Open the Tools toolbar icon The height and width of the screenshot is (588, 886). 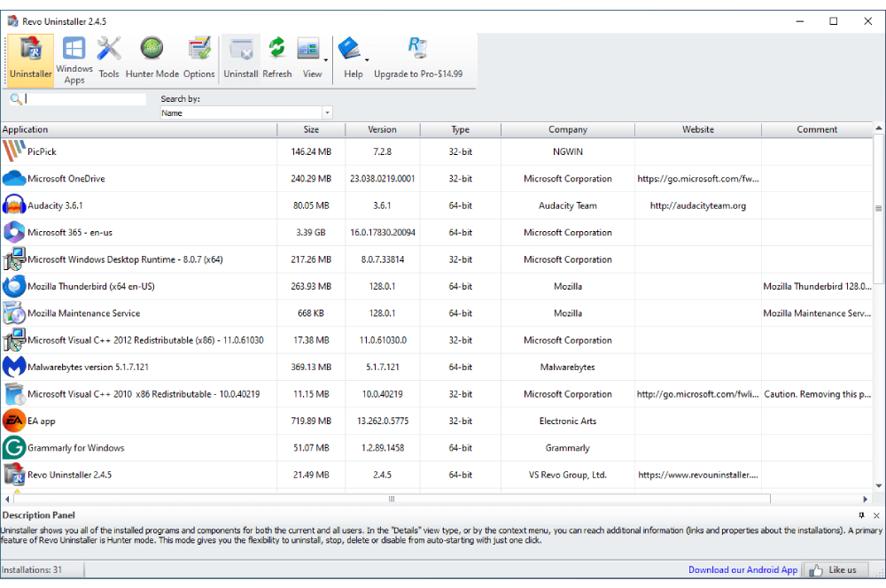point(109,60)
